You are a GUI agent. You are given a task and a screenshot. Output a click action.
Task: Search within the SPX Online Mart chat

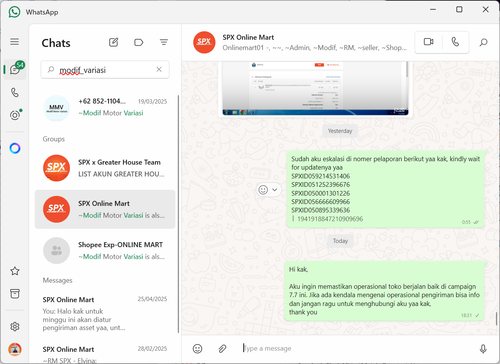point(483,42)
